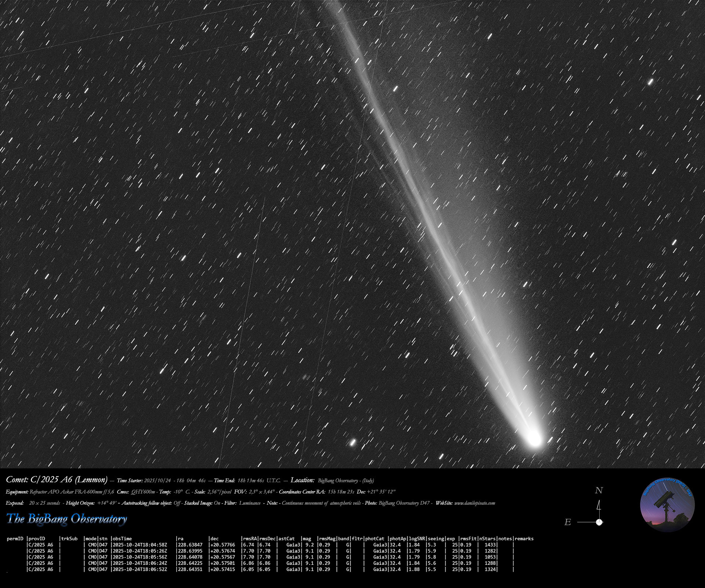Click the 'obsTime' column header
The height and width of the screenshot is (588, 705).
122,539
